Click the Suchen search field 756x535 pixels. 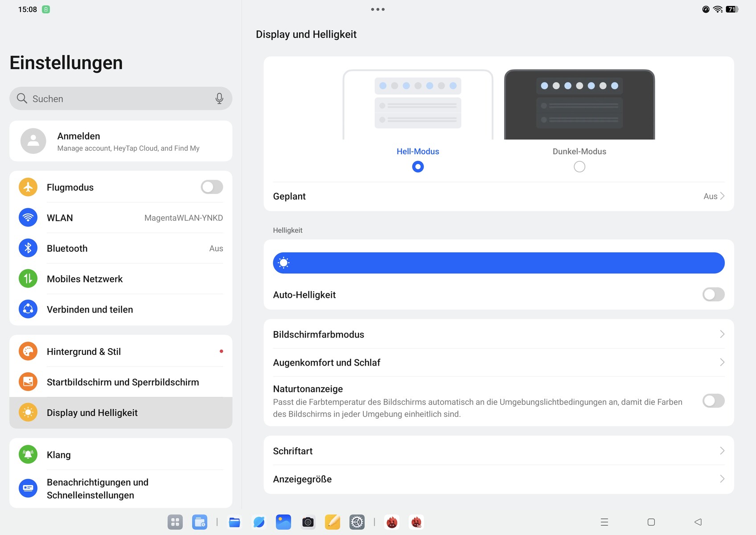coord(121,99)
